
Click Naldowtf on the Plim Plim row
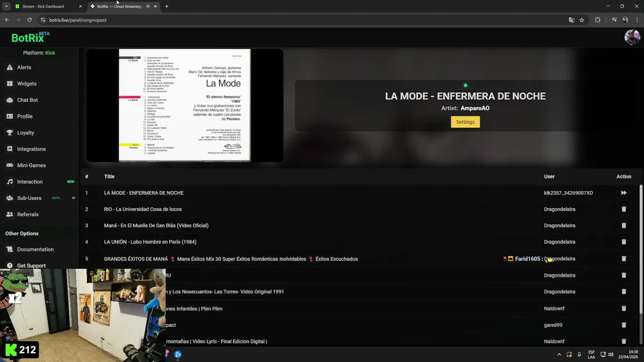click(554, 309)
